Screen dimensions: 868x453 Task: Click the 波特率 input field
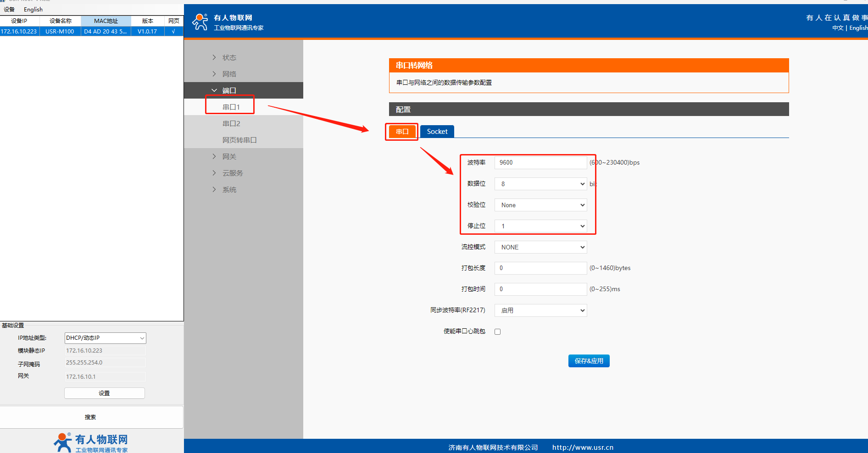click(540, 163)
